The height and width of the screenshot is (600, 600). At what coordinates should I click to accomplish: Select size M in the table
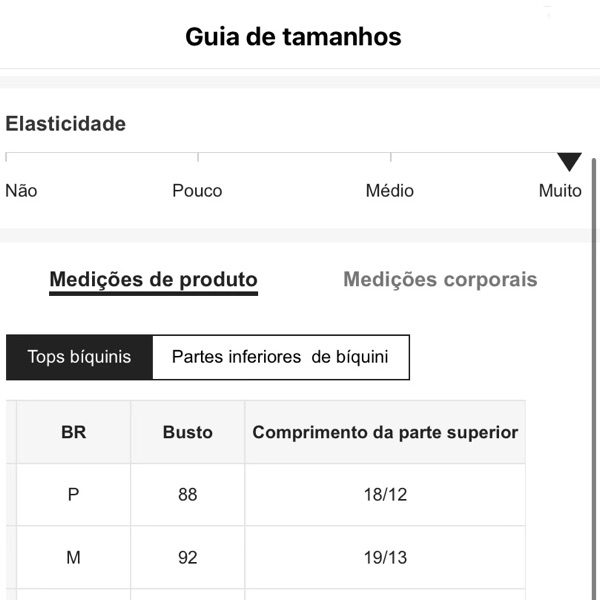[73, 558]
